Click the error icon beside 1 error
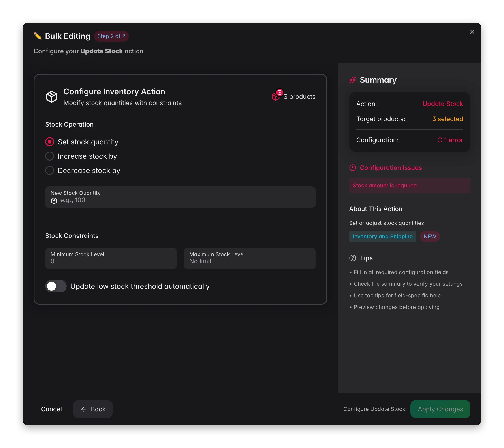 [440, 140]
